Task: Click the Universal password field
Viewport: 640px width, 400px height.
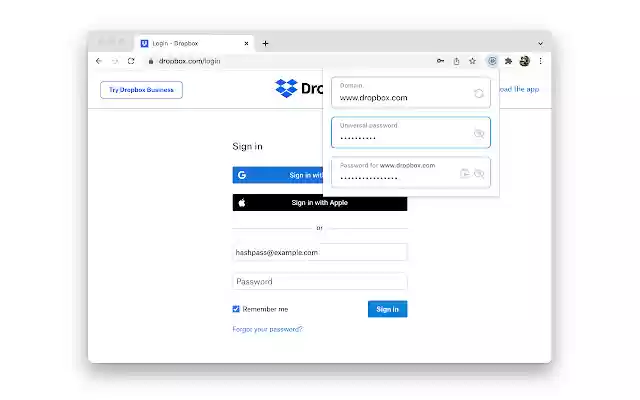Action: [411, 133]
